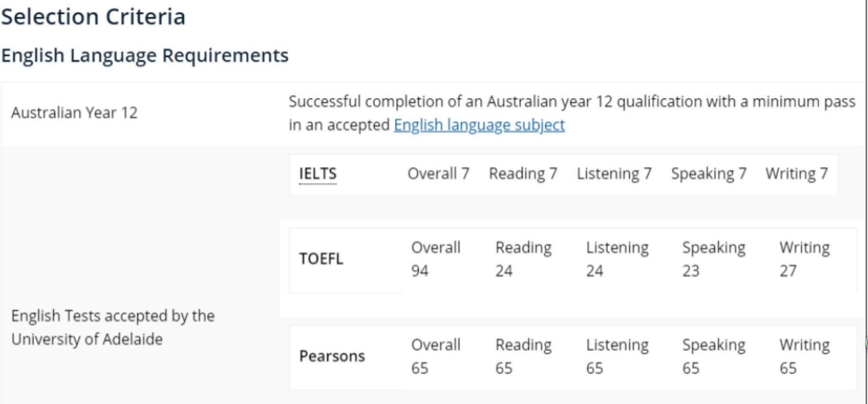Click the IELTS Overall 7 cell
Image resolution: width=868 pixels, height=404 pixels.
click(x=438, y=174)
